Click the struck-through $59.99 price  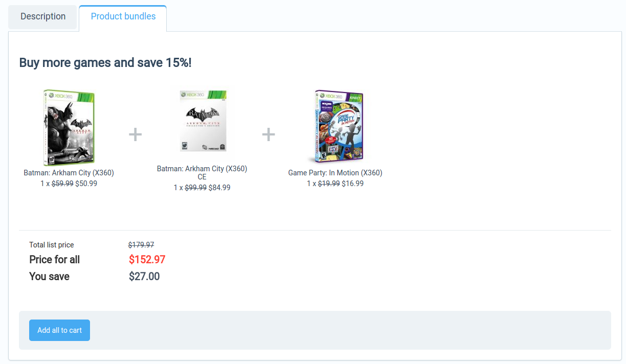tap(62, 184)
